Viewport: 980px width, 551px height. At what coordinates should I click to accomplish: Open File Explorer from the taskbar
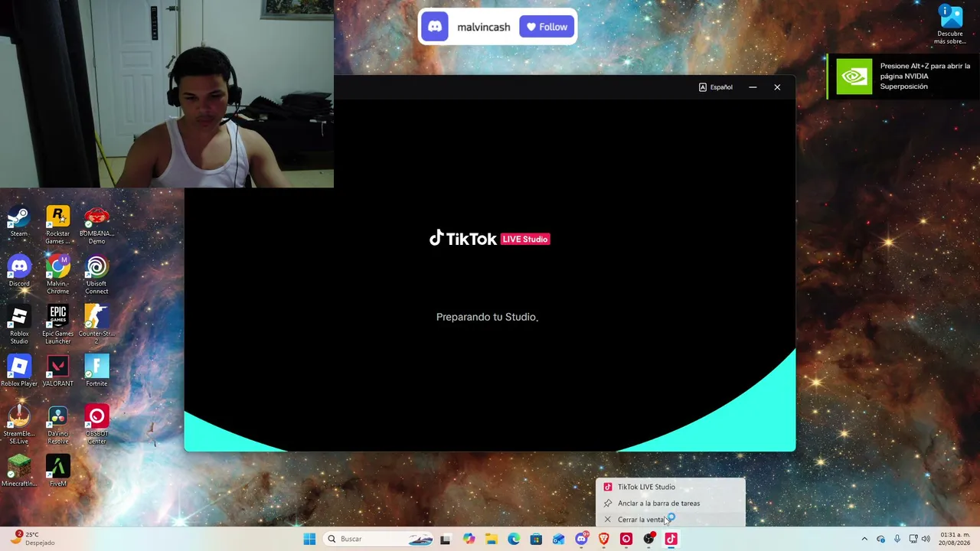(x=491, y=539)
